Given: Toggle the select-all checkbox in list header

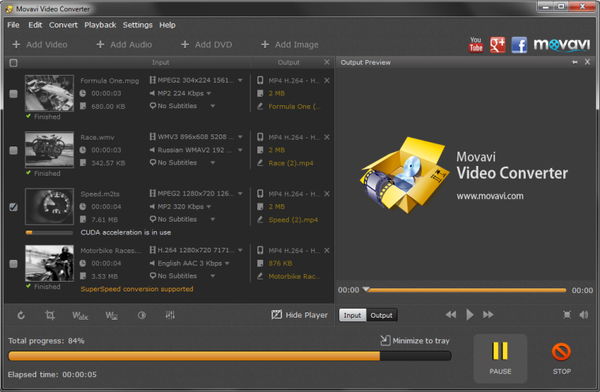Looking at the screenshot, I should (x=13, y=63).
